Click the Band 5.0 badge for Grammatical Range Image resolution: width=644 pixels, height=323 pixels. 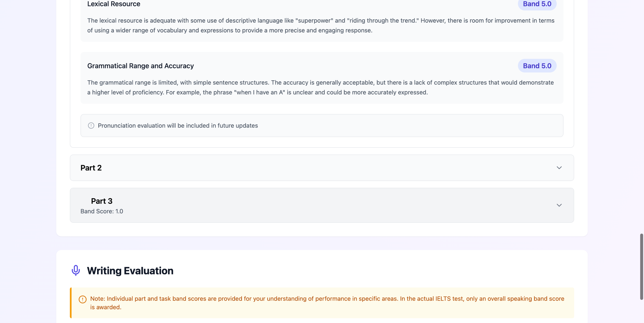click(x=537, y=66)
